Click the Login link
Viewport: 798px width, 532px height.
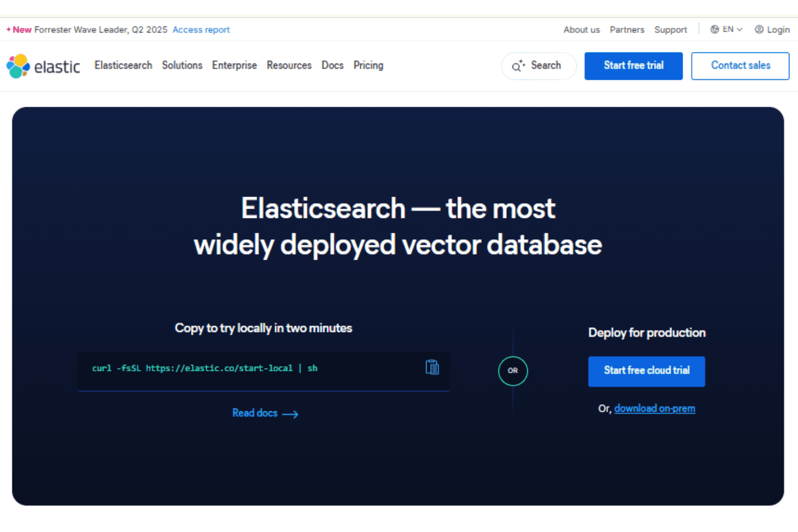click(772, 30)
